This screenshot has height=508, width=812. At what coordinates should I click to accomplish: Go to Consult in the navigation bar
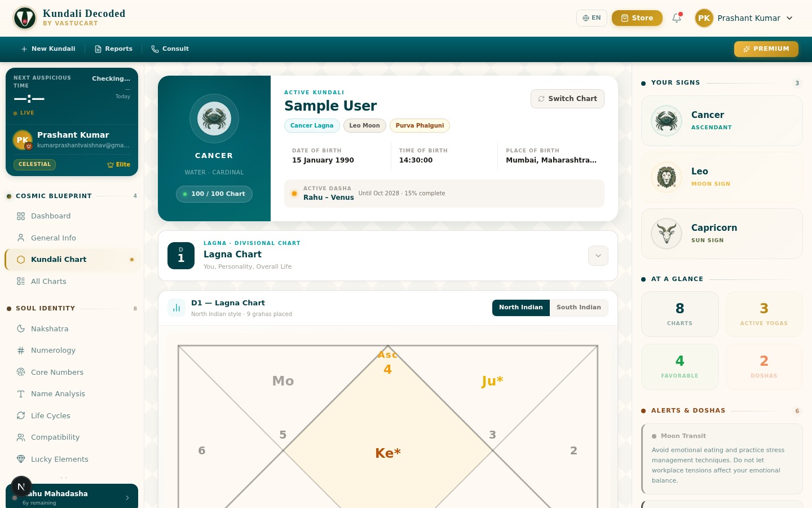[x=170, y=49]
